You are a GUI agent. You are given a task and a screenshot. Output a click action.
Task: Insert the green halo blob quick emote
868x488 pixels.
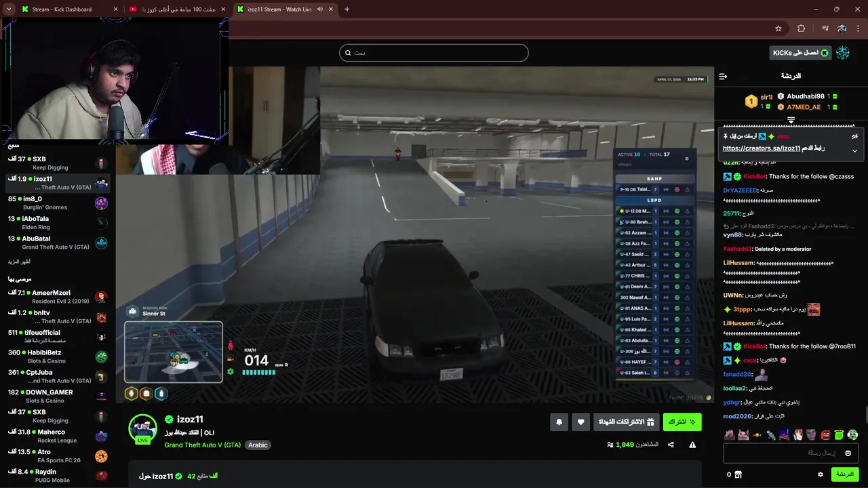[839, 435]
